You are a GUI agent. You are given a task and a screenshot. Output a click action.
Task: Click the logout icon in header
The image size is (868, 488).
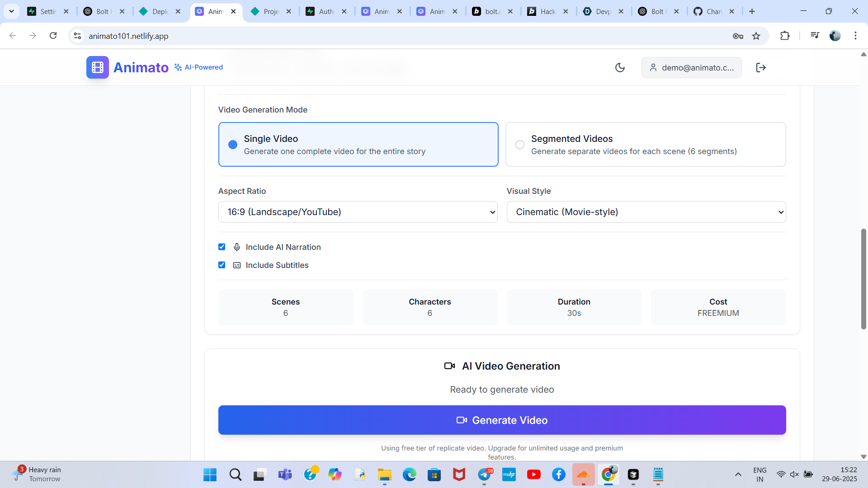761,67
